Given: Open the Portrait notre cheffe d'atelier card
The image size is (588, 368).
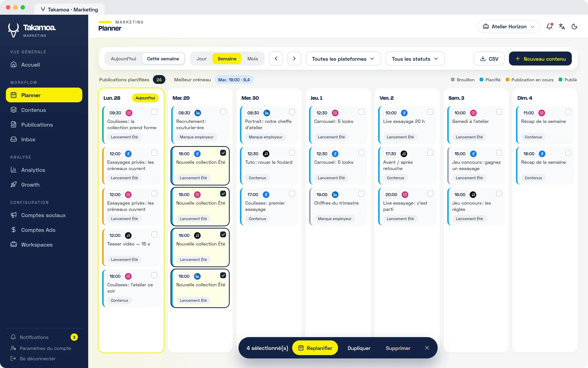Looking at the screenshot, I should 269,125.
